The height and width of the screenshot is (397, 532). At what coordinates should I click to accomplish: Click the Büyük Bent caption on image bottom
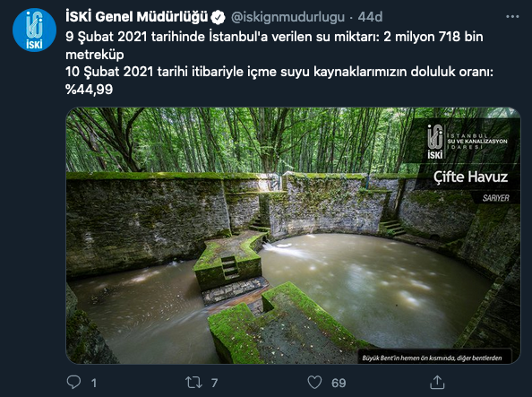pyautogui.click(x=432, y=358)
